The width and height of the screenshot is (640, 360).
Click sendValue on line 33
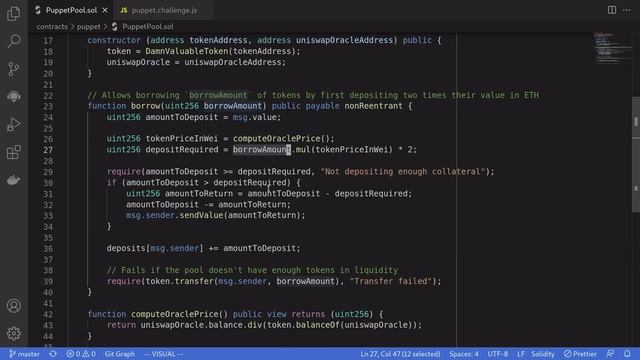coord(201,216)
